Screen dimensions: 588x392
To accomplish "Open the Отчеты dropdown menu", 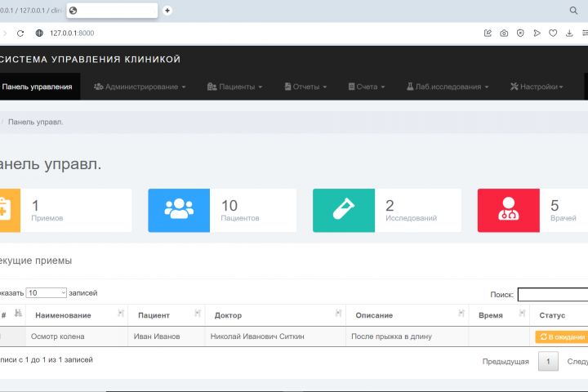I will pos(305,87).
